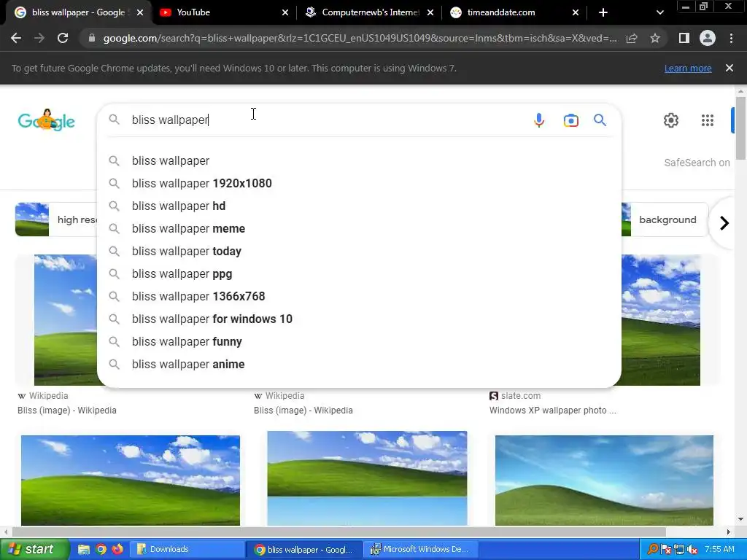Close the YouTube tab
747x560 pixels.
[285, 12]
